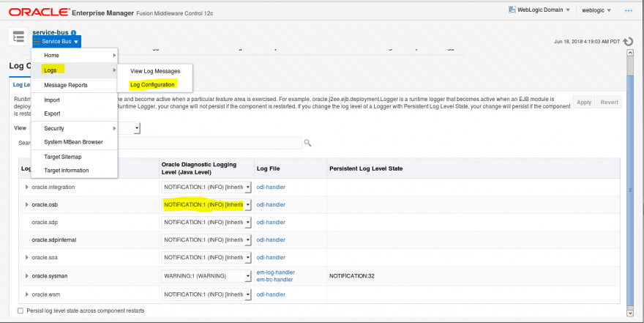Expand the oracle.soa logger node
This screenshot has width=644, height=323.
[x=27, y=257]
